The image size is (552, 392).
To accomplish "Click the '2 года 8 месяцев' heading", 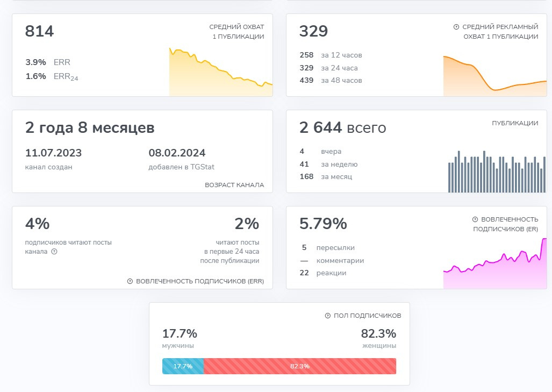I will coord(90,127).
